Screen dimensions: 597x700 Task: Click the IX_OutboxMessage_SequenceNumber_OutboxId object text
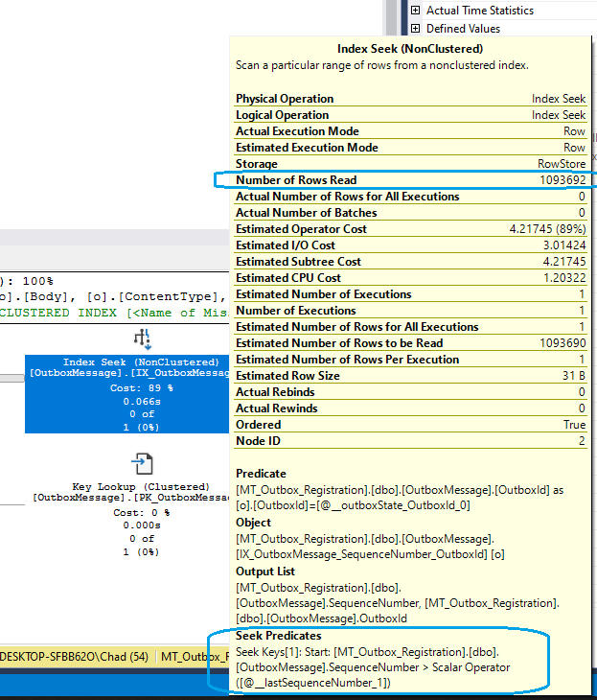point(362,554)
